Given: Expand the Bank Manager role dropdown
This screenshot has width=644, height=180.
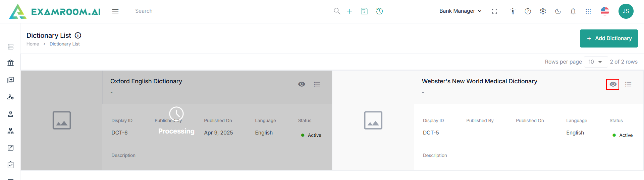Looking at the screenshot, I should tap(460, 11).
